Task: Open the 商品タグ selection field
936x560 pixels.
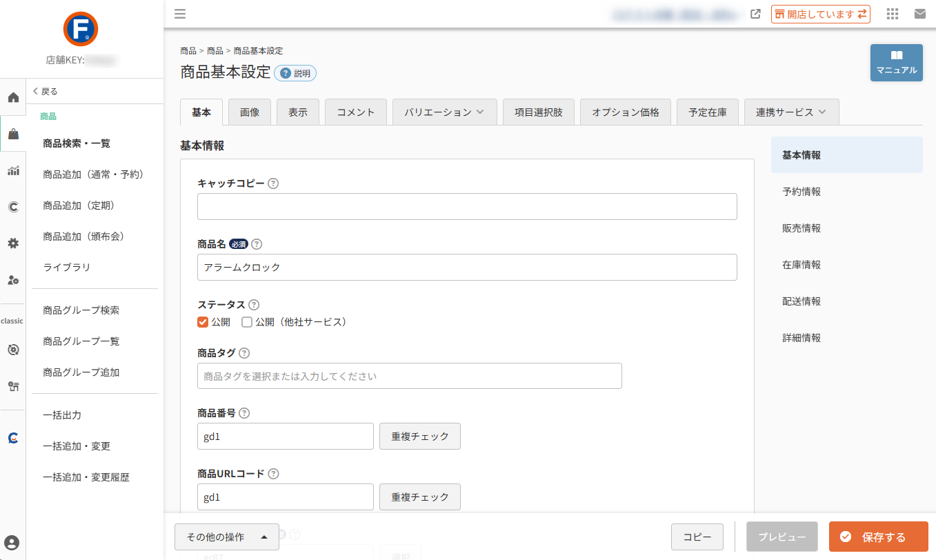Action: tap(410, 376)
